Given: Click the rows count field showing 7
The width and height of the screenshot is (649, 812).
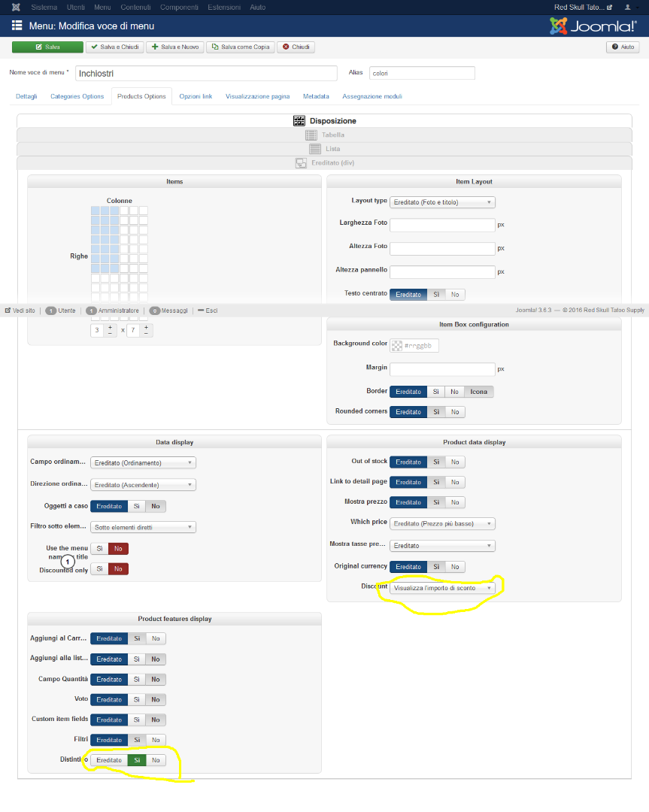Looking at the screenshot, I should [x=133, y=330].
